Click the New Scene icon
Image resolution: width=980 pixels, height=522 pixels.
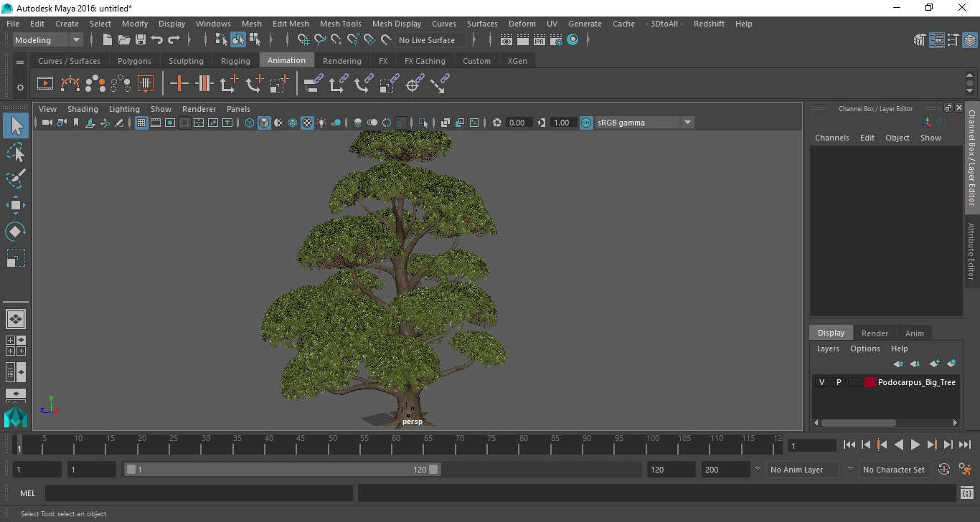tap(108, 40)
